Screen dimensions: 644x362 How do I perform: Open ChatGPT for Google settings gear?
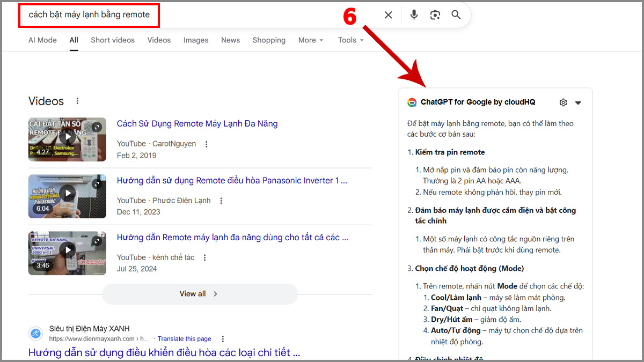pos(563,102)
